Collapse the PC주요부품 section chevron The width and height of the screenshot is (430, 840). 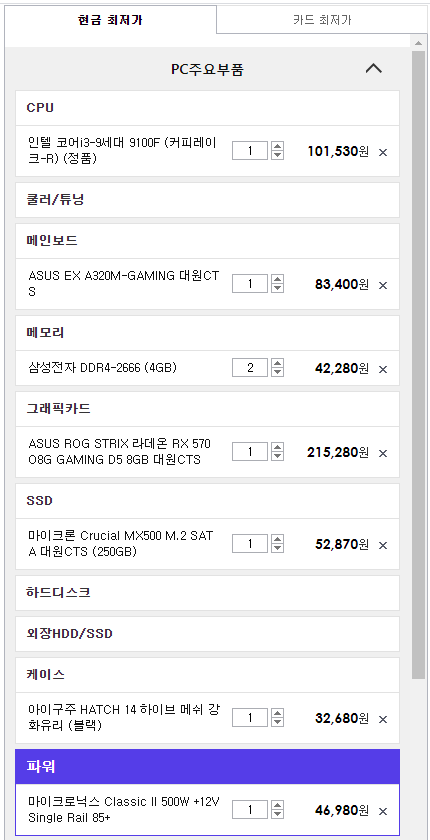373,69
